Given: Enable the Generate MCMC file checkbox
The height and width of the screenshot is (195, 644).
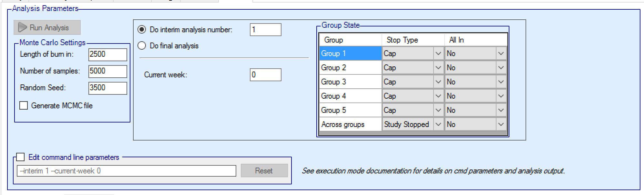Looking at the screenshot, I should 24,106.
